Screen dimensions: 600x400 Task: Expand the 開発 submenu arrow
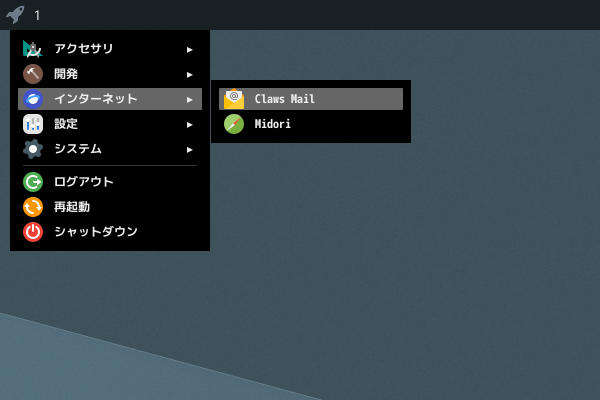pyautogui.click(x=189, y=75)
